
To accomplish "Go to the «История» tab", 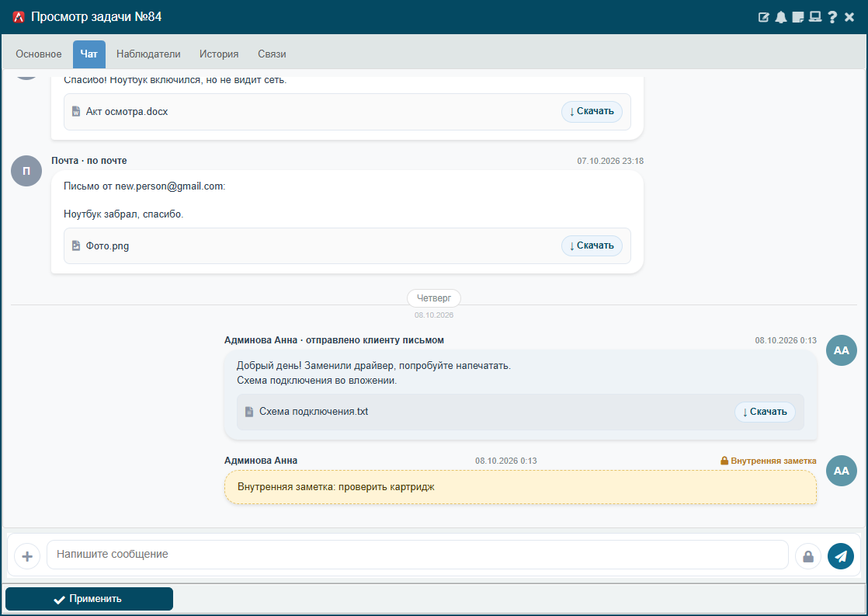I will tap(219, 54).
